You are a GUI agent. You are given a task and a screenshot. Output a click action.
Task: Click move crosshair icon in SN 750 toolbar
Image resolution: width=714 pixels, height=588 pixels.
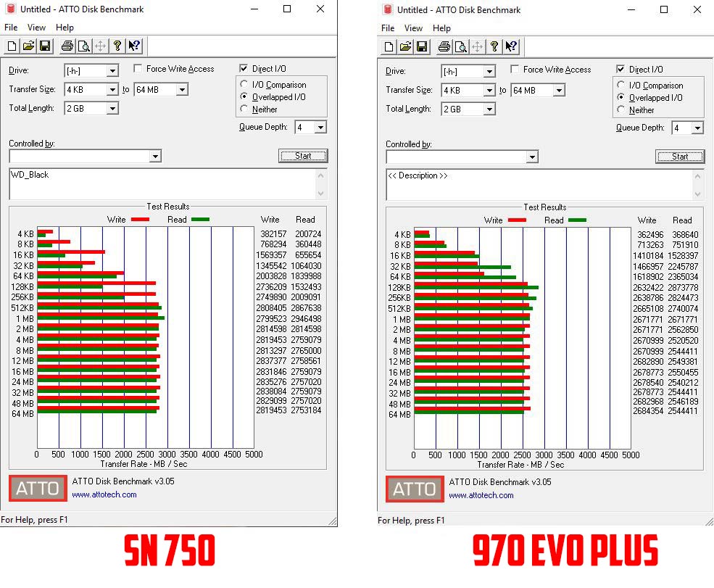pos(101,46)
